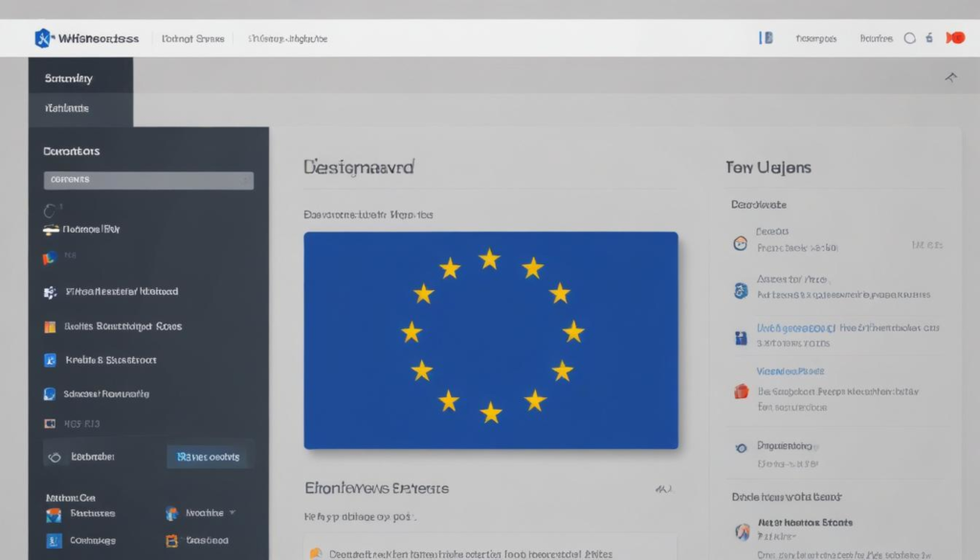Open the red-orange avatar icon at header end
Image resolution: width=980 pixels, height=560 pixels.
(955, 38)
